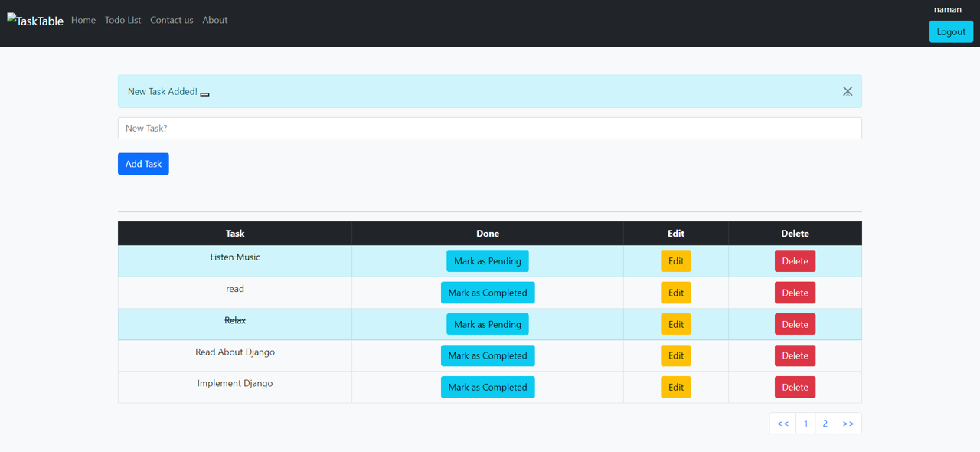The width and height of the screenshot is (980, 452).
Task: Click the next pagination arrow
Action: 848,423
